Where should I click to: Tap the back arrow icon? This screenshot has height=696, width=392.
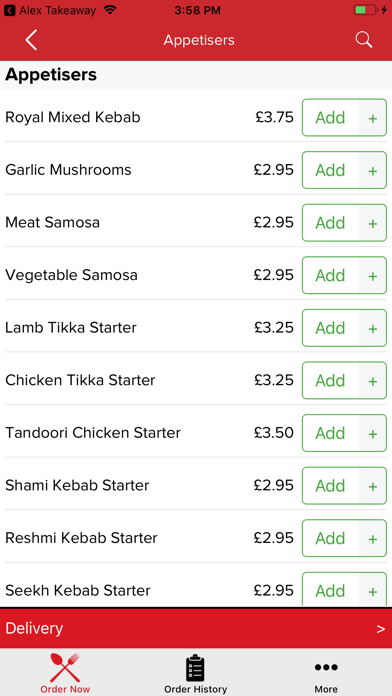(x=31, y=40)
